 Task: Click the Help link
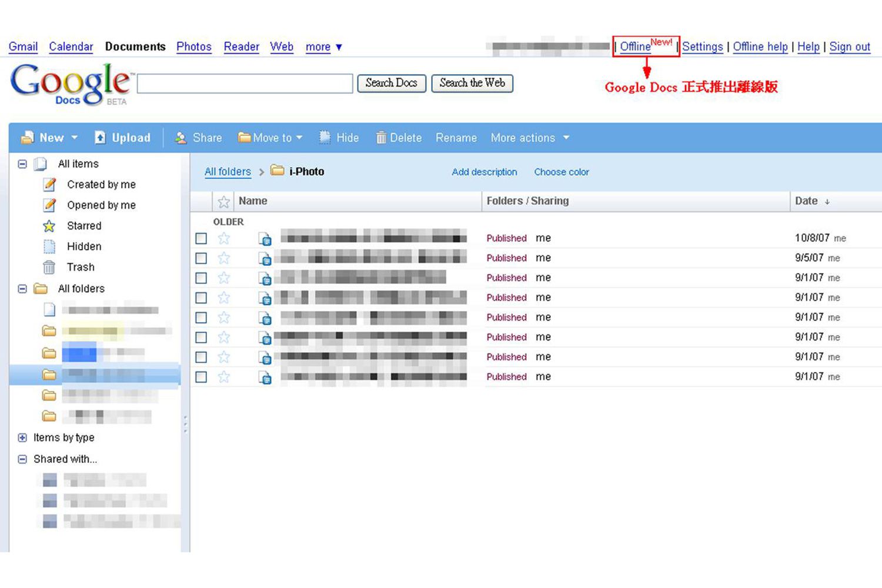[x=808, y=47]
